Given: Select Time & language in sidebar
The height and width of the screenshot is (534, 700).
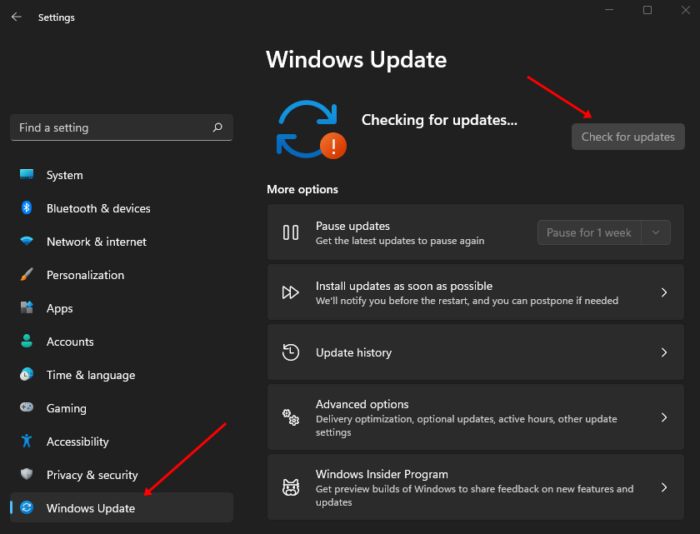Looking at the screenshot, I should (90, 375).
